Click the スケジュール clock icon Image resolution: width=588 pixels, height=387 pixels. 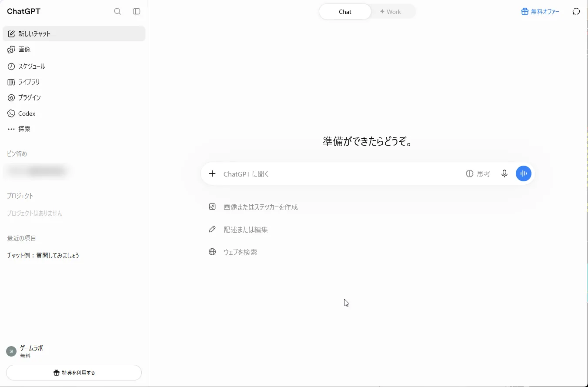[x=11, y=67]
